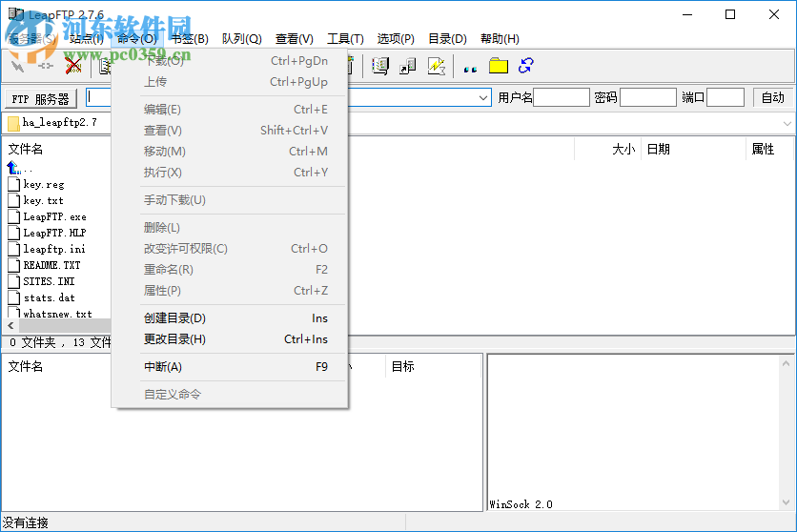
Task: Click the 用户名 input field
Action: pos(562,97)
